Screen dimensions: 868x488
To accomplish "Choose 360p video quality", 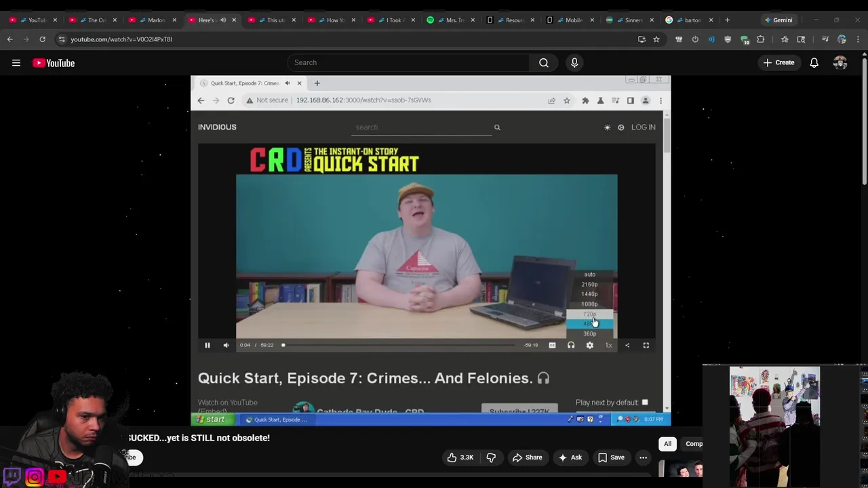I will (590, 334).
